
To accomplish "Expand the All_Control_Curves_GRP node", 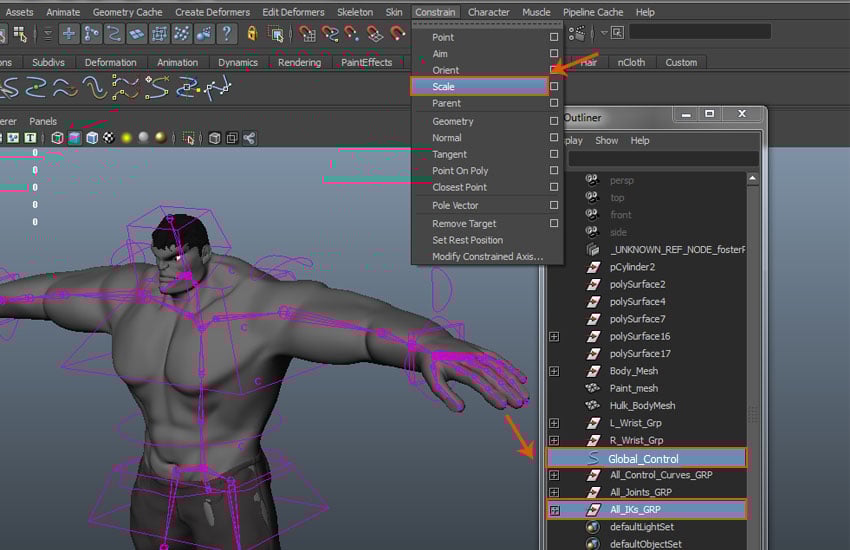I will [x=554, y=475].
